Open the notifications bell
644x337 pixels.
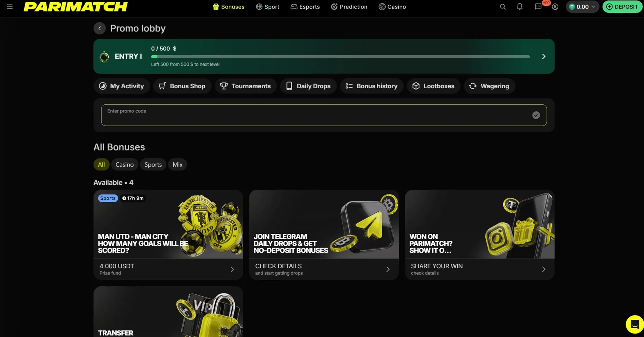tap(520, 7)
